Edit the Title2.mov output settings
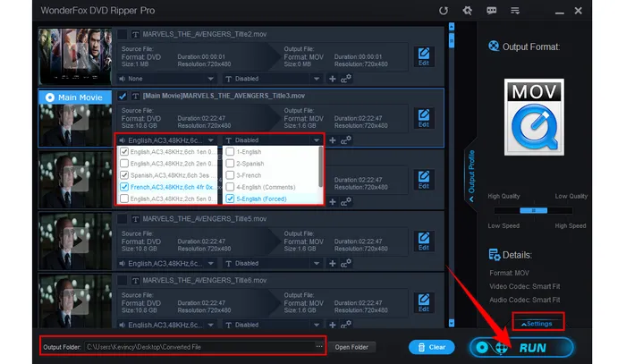626x364 pixels. click(x=424, y=56)
